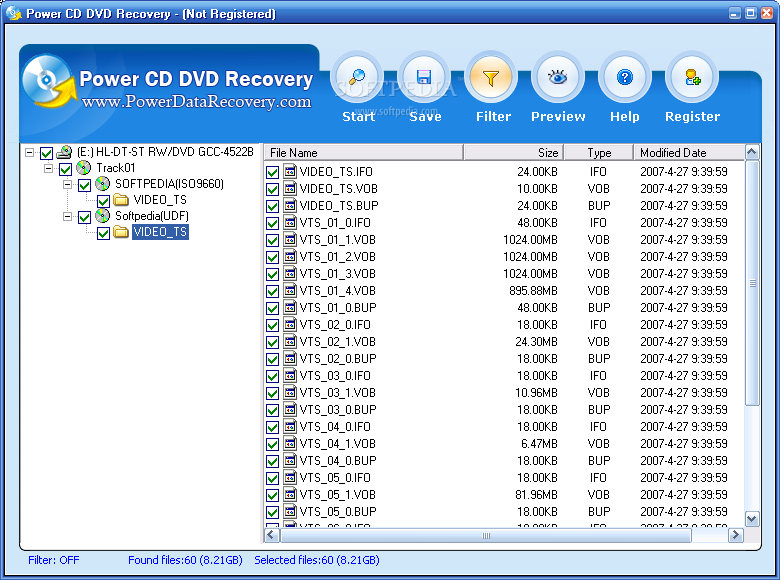Click file icon of VTS_01_4.VOB
This screenshot has height=580, width=780.
point(290,290)
